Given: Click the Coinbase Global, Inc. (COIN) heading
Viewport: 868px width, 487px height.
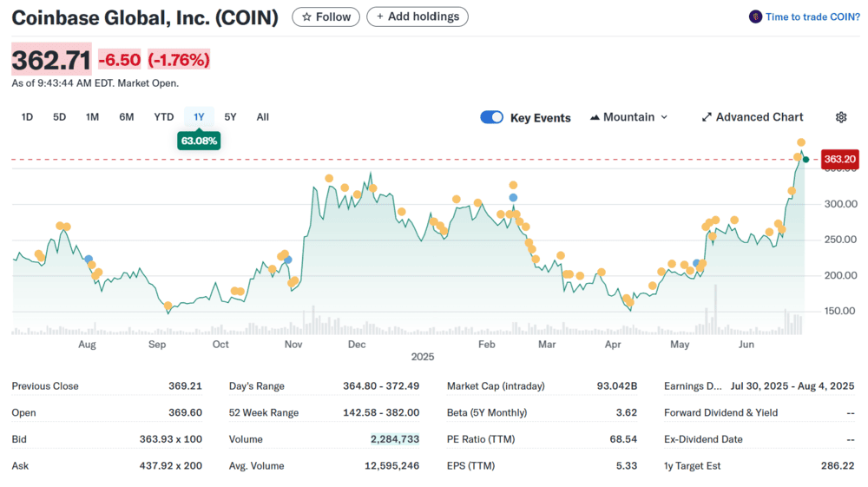Looking at the screenshot, I should (x=145, y=17).
